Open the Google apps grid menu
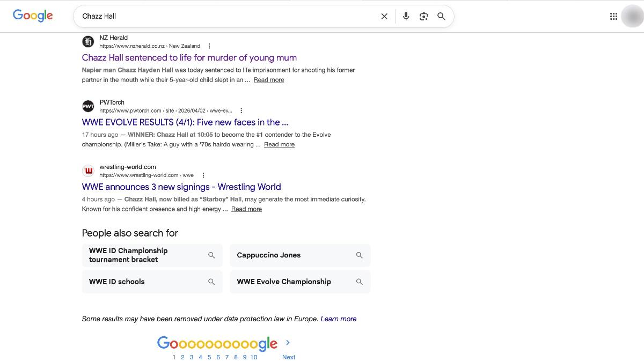Screen dimensions: 644x362 click(x=613, y=16)
